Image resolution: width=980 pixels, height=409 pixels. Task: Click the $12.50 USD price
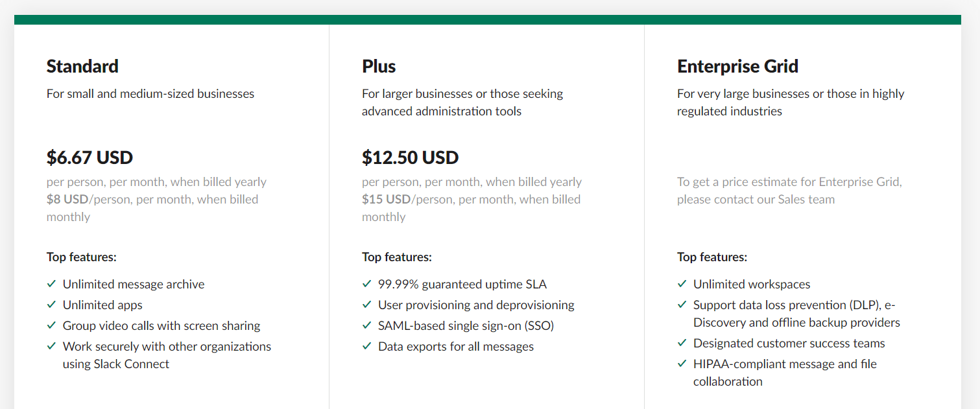click(410, 158)
